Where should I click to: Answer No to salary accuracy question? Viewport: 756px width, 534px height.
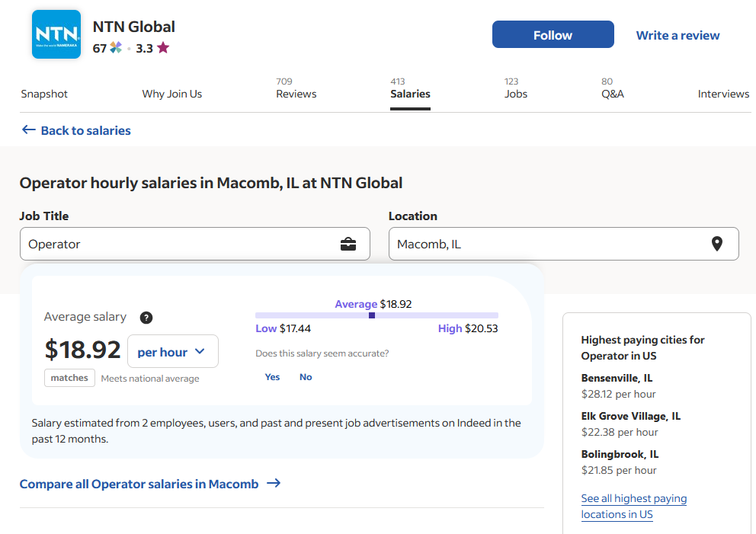tap(306, 377)
